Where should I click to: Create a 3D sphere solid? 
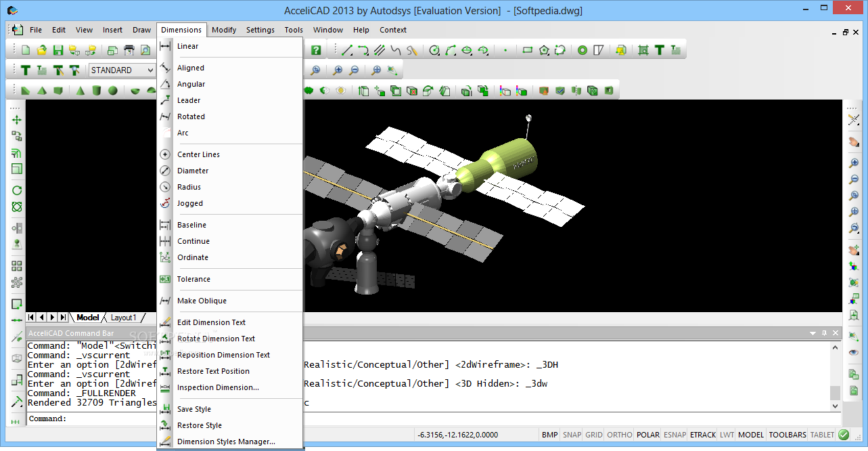[113, 90]
